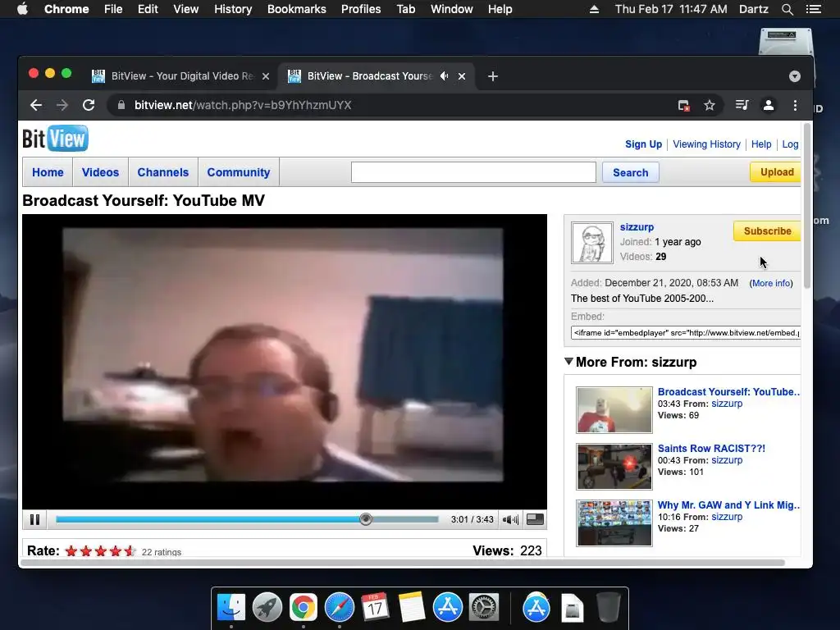840x630 pixels.
Task: Open Finder from the dock
Action: [231, 608]
